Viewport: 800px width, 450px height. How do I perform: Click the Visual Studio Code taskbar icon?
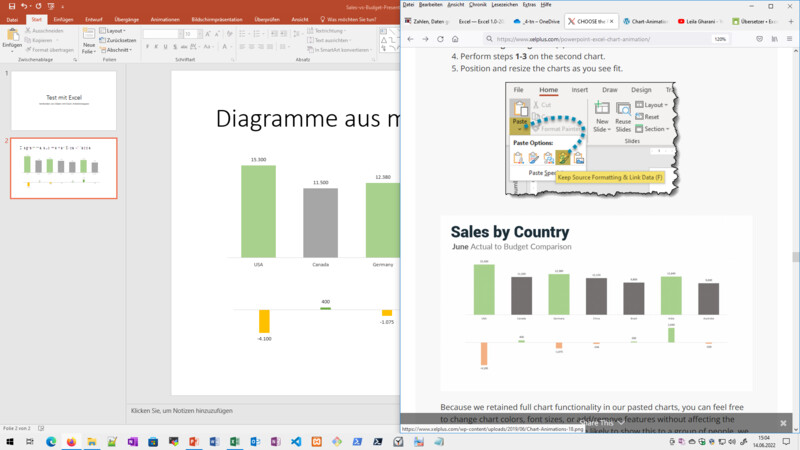[x=296, y=441]
